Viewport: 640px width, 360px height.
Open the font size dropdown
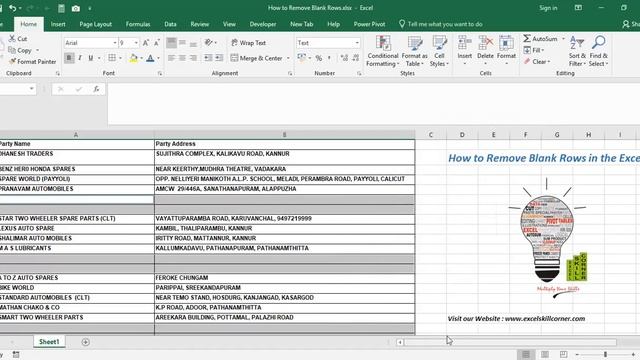136,43
